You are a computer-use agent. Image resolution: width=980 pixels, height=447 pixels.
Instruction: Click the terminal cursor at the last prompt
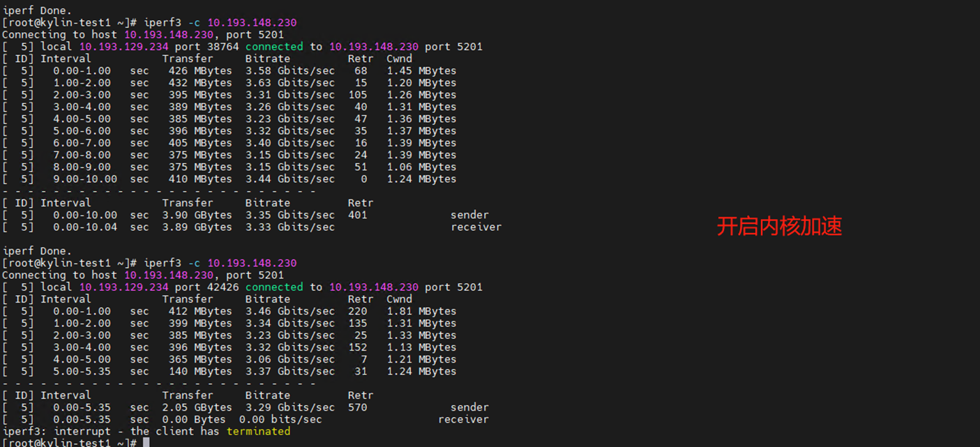[x=146, y=443]
